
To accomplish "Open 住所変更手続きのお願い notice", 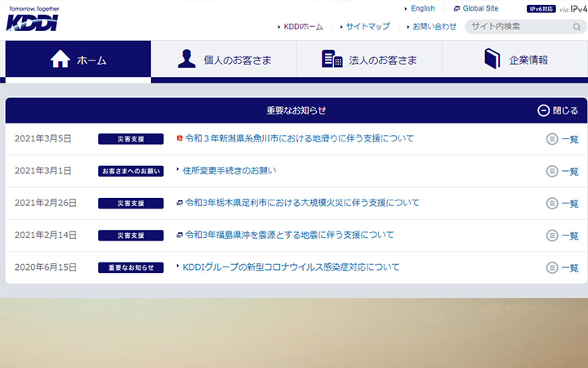I will (x=229, y=170).
